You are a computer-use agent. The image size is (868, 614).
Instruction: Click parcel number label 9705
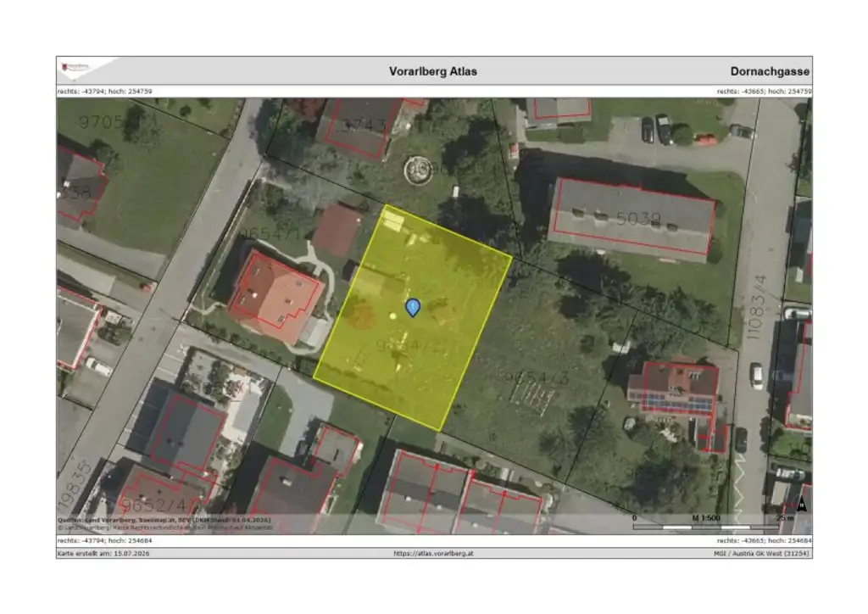tap(100, 122)
